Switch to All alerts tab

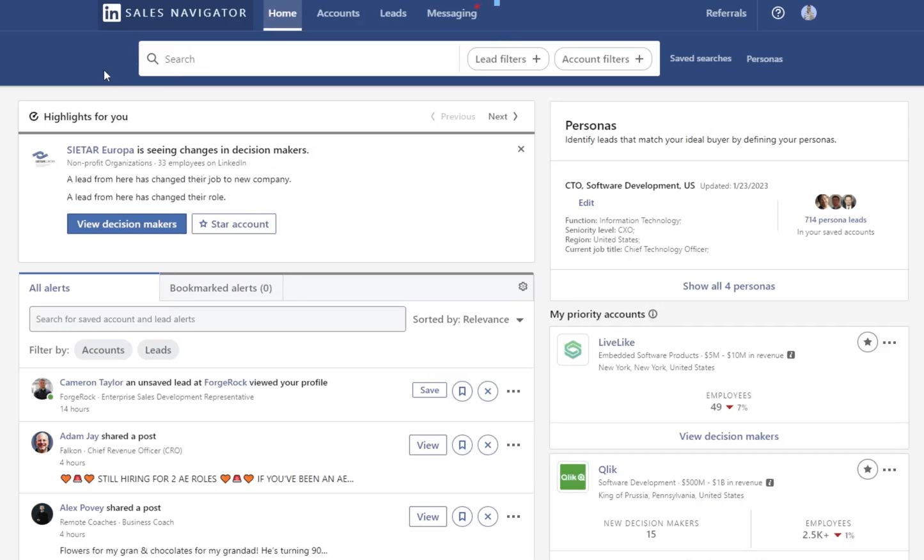pyautogui.click(x=89, y=288)
